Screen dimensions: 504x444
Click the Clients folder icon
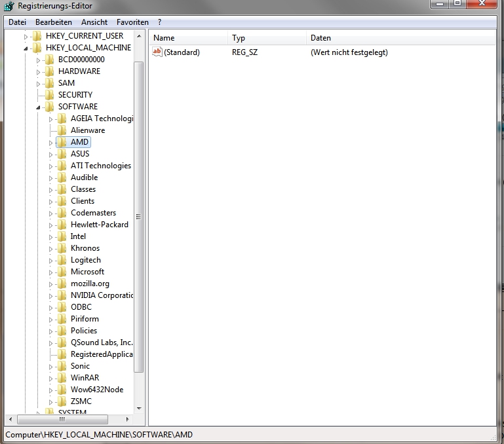(62, 201)
